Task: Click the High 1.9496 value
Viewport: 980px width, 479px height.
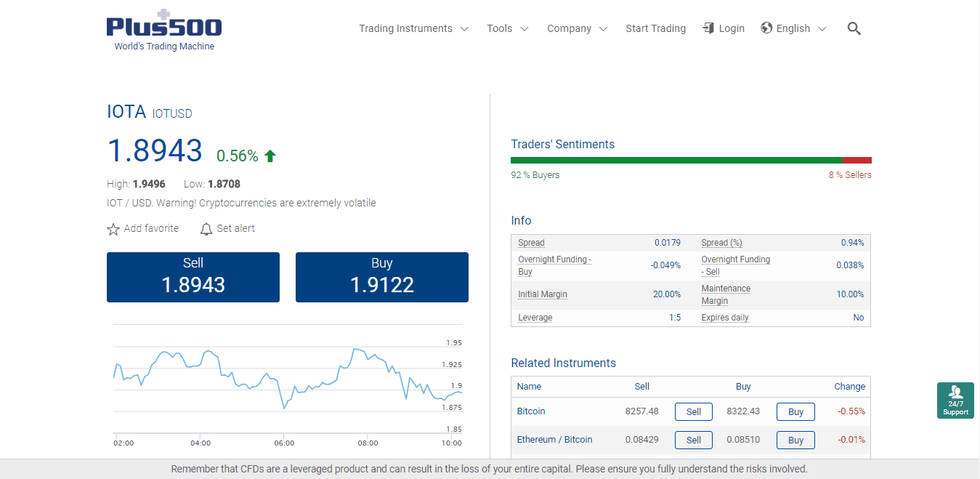Action: click(x=149, y=184)
